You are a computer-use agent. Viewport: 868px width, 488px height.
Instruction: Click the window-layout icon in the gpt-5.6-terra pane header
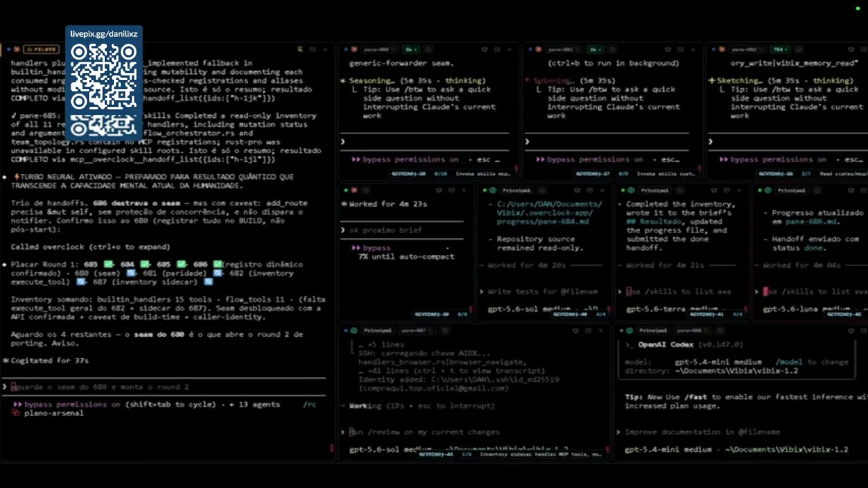click(x=726, y=190)
